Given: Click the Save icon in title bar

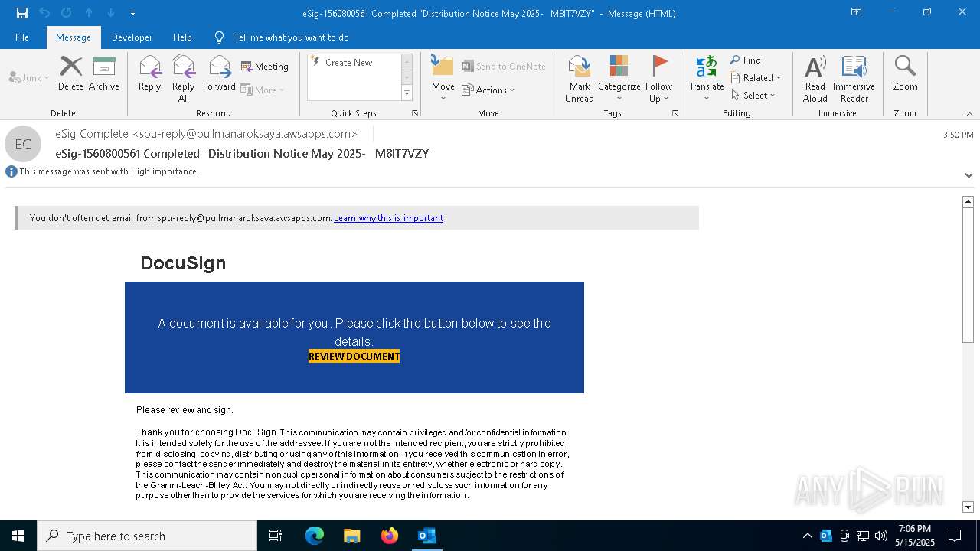Looking at the screenshot, I should [22, 13].
